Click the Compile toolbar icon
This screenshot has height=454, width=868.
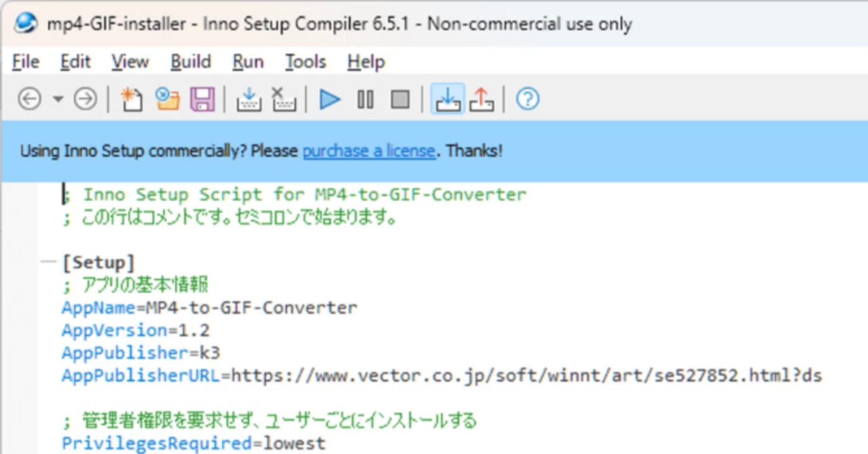click(x=249, y=100)
